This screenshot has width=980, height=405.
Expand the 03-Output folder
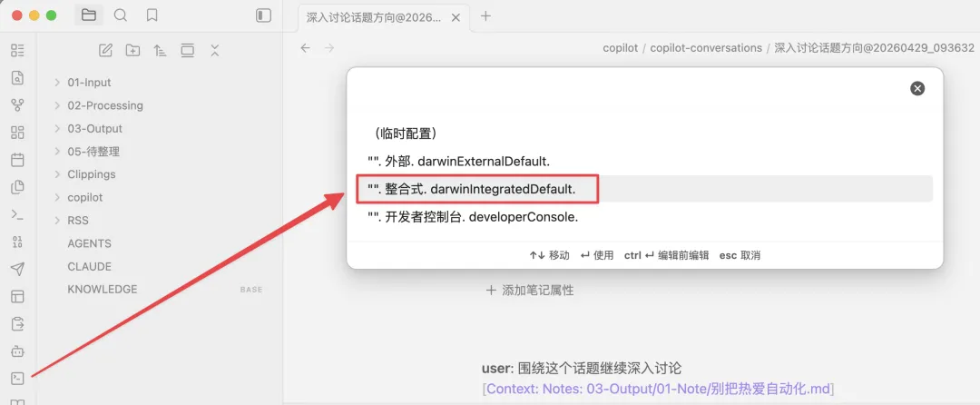pyautogui.click(x=93, y=128)
